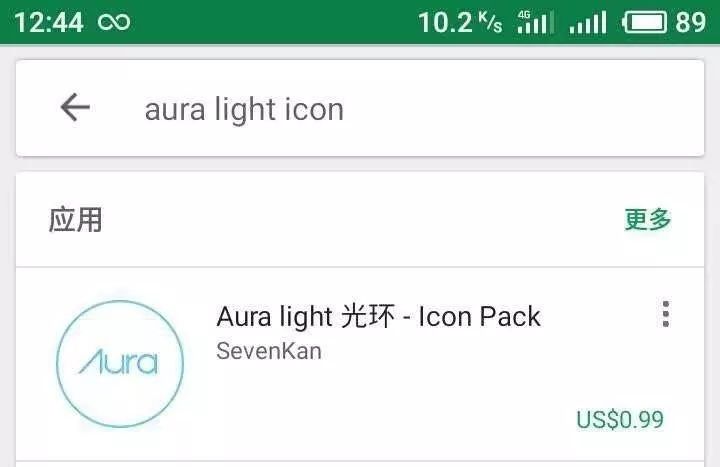Tap the battery icon in status bar
Screen dimensions: 720x467
pyautogui.click(x=645, y=22)
